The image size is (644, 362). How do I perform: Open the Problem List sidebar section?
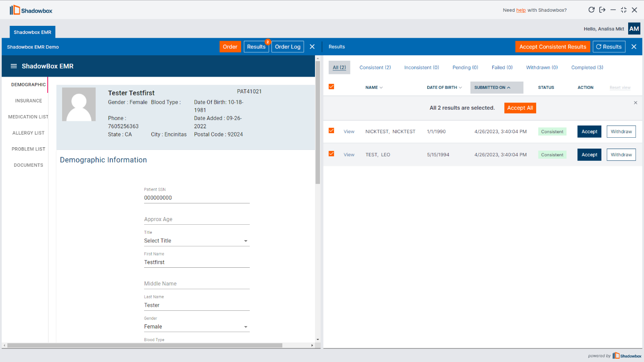click(x=29, y=149)
